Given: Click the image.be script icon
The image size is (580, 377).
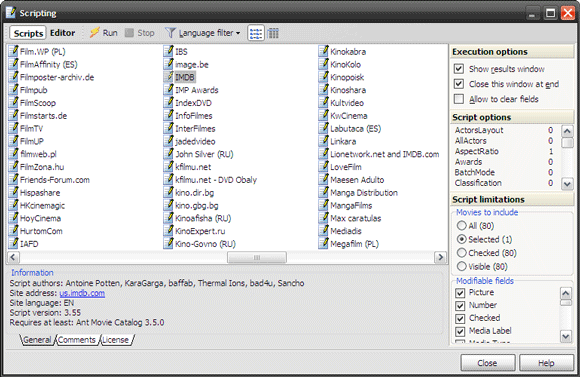Looking at the screenshot, I should pos(168,64).
